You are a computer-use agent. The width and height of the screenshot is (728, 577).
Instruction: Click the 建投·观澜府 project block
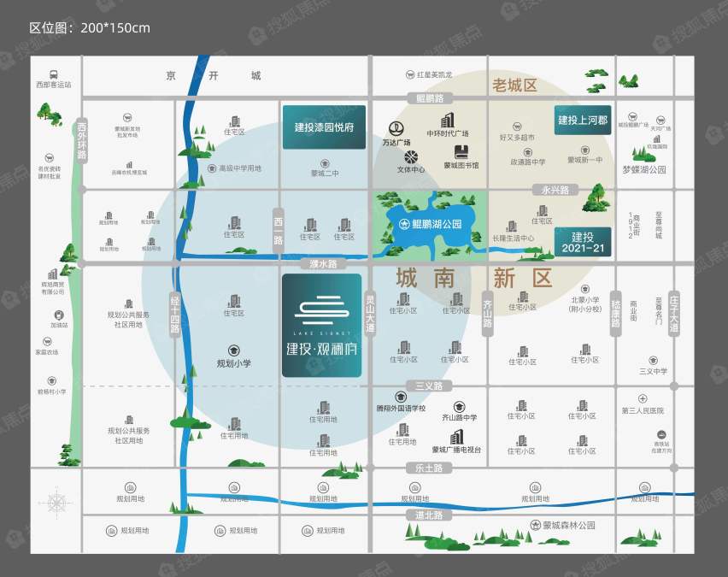(322, 325)
